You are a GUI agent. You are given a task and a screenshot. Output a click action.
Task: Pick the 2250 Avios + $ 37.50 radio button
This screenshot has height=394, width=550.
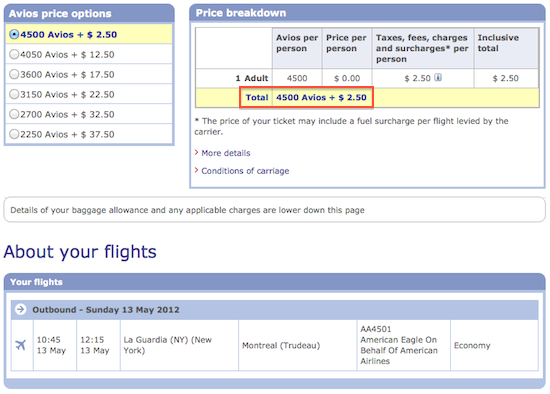pos(14,134)
